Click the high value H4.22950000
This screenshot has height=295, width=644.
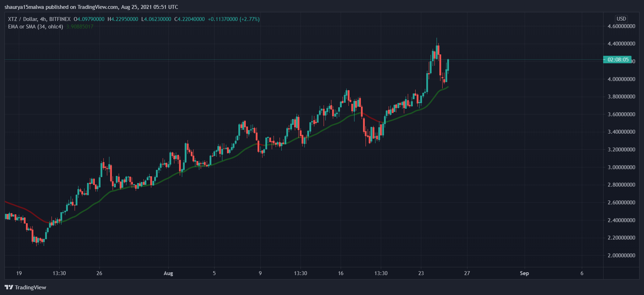pyautogui.click(x=123, y=19)
